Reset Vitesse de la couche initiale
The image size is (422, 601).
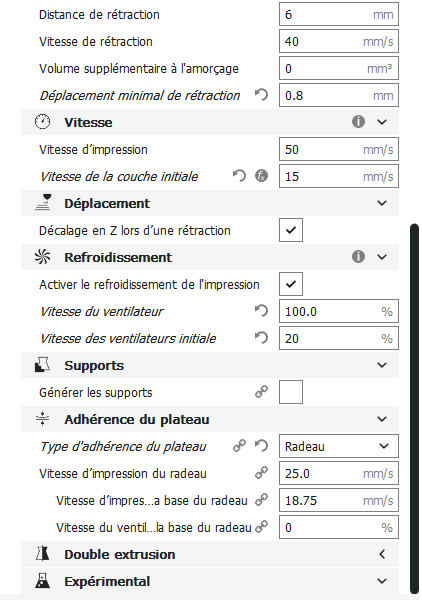239,176
